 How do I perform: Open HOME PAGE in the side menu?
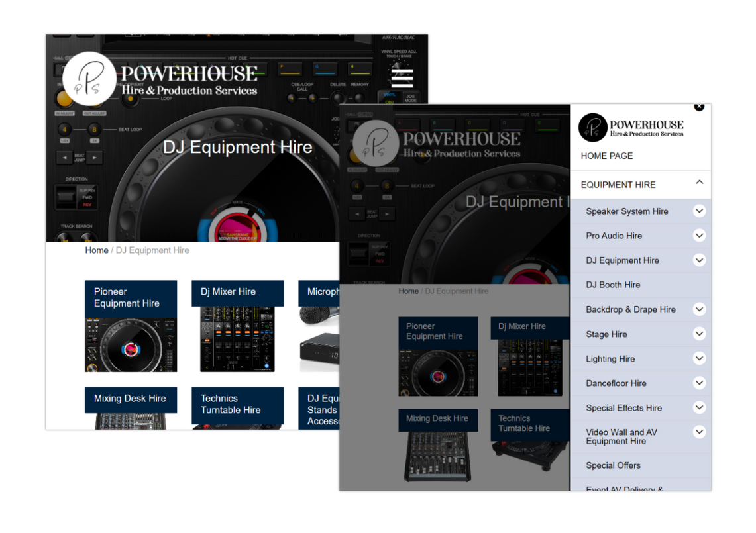[606, 156]
